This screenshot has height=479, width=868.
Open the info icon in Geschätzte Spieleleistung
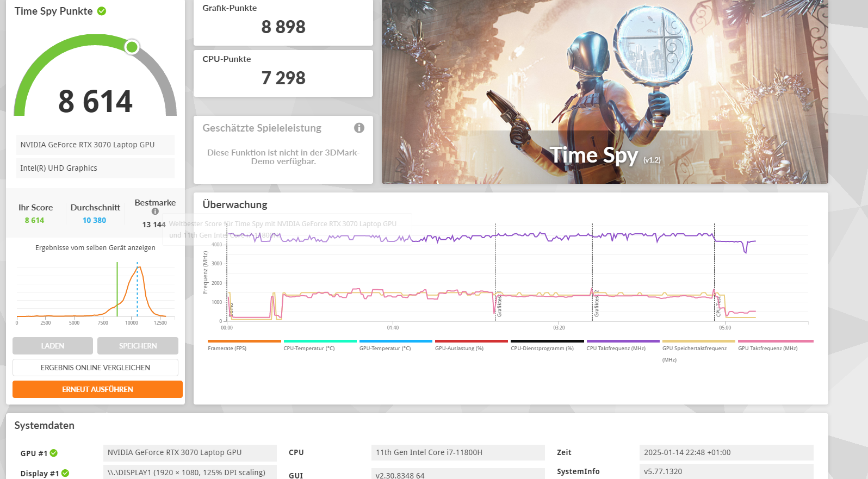pos(359,128)
